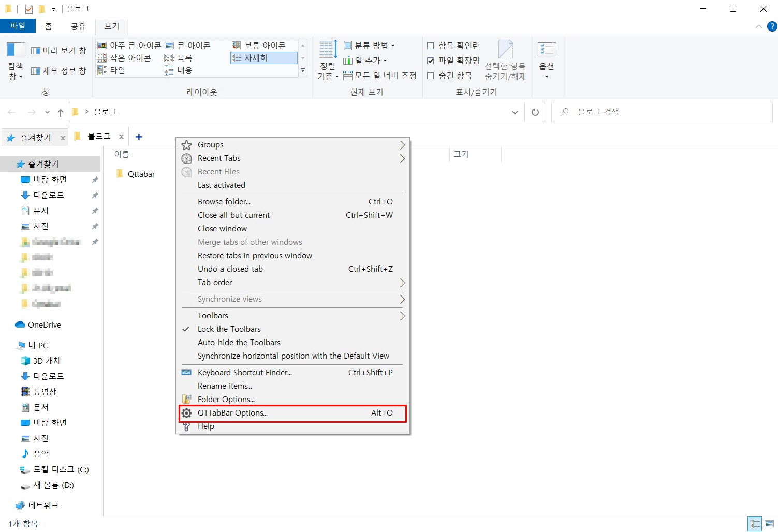
Task: Add a new tab with plus
Action: point(139,137)
